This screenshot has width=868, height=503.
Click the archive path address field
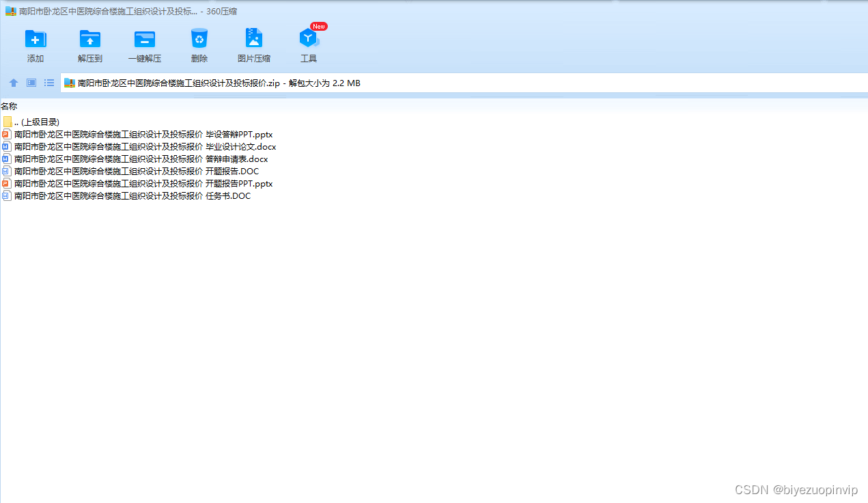coord(464,83)
